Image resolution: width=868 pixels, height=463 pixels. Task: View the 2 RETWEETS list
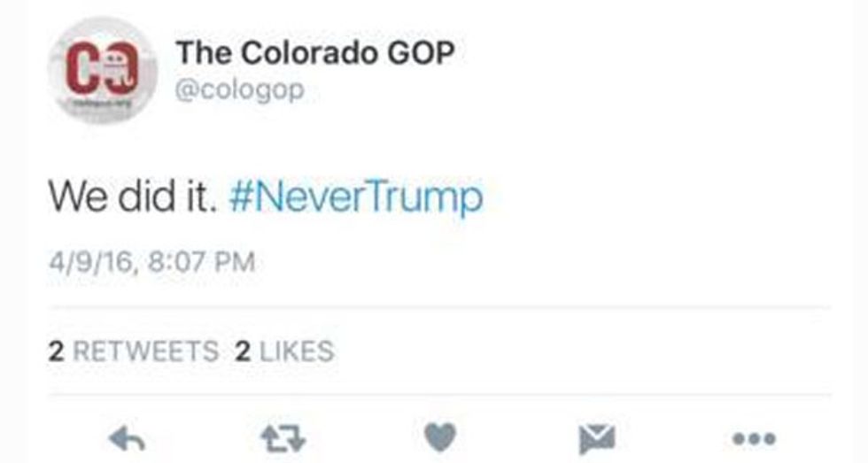(134, 351)
